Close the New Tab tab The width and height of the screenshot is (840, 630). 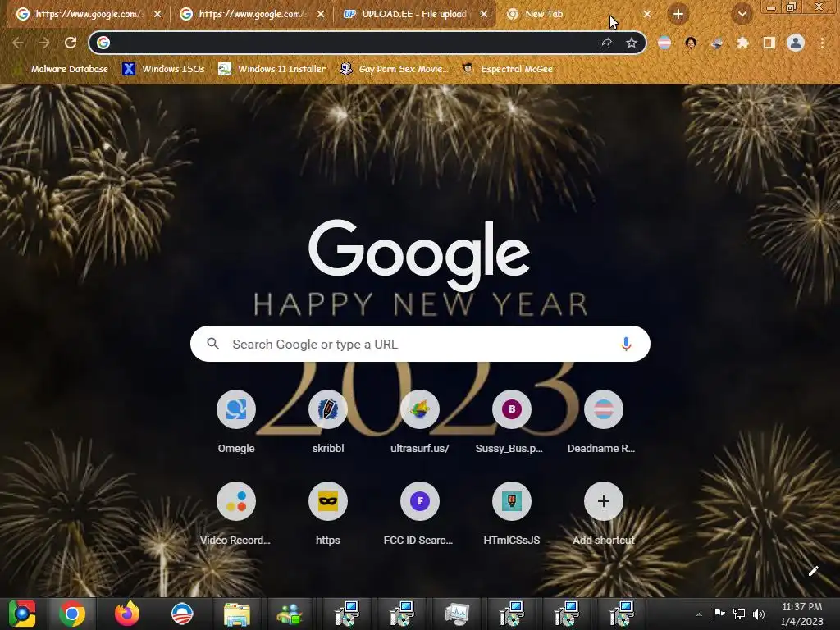(x=647, y=15)
